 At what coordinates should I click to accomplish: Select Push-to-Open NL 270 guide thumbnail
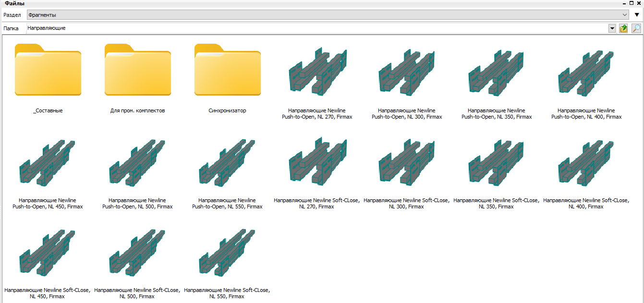(x=317, y=71)
